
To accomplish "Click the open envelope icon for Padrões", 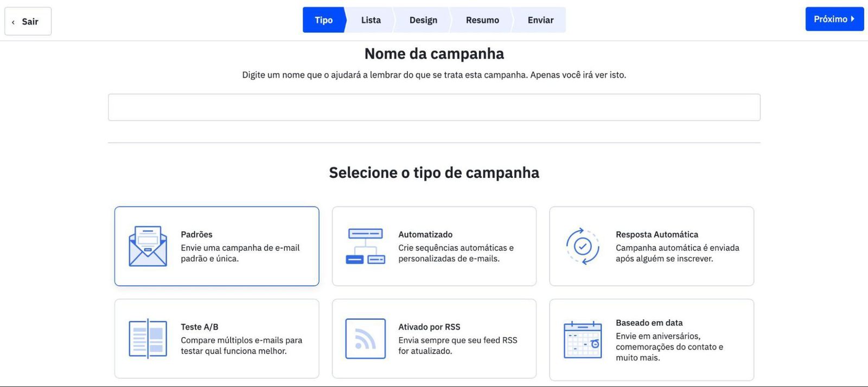I will click(x=148, y=246).
